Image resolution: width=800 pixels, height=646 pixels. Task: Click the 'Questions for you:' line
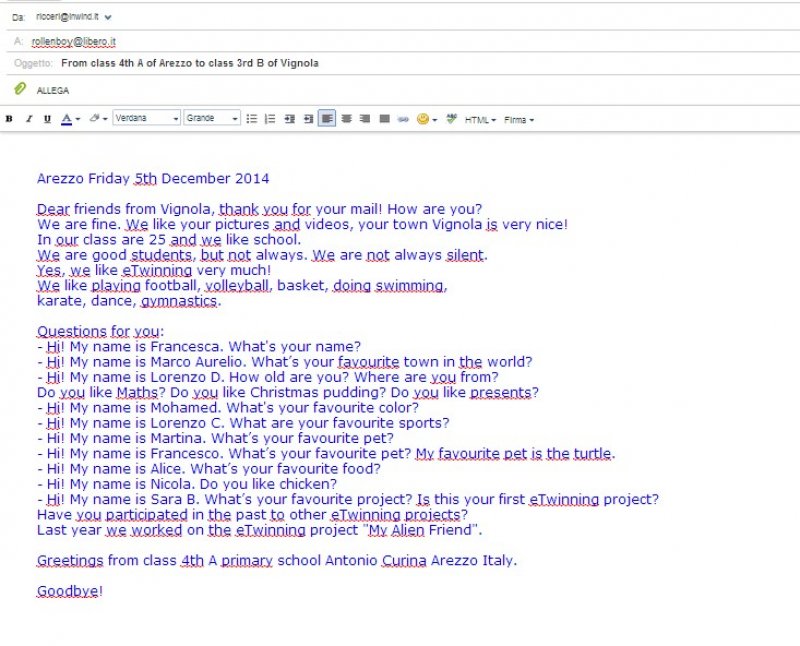pos(101,332)
